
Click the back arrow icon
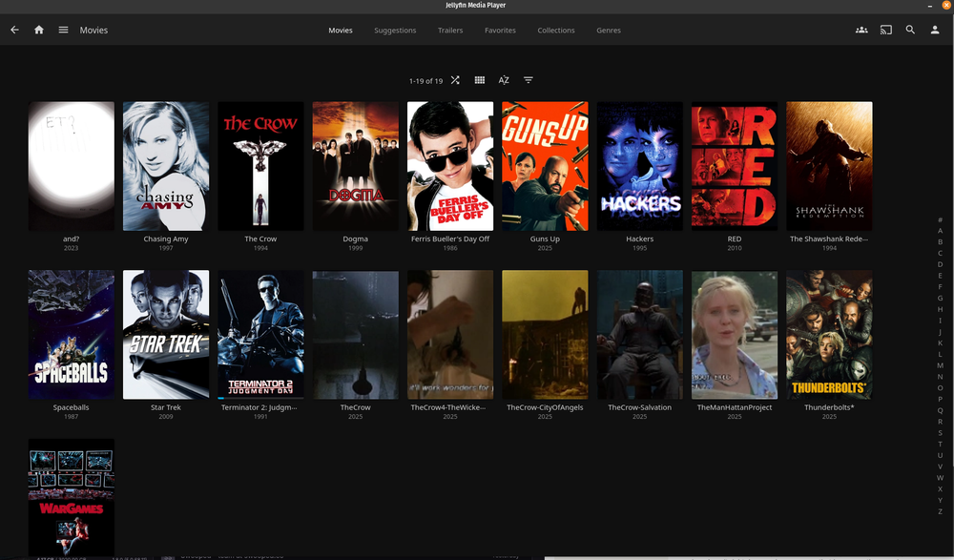[14, 30]
